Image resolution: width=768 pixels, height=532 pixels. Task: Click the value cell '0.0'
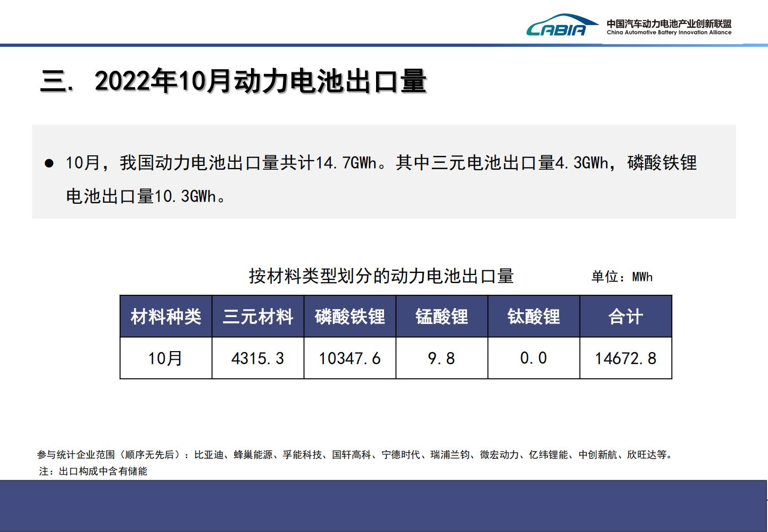[x=534, y=358]
